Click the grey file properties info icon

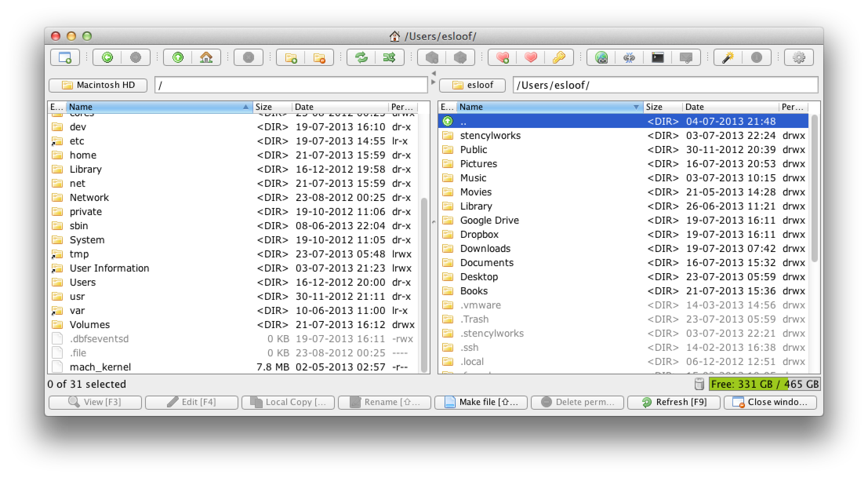click(x=757, y=58)
